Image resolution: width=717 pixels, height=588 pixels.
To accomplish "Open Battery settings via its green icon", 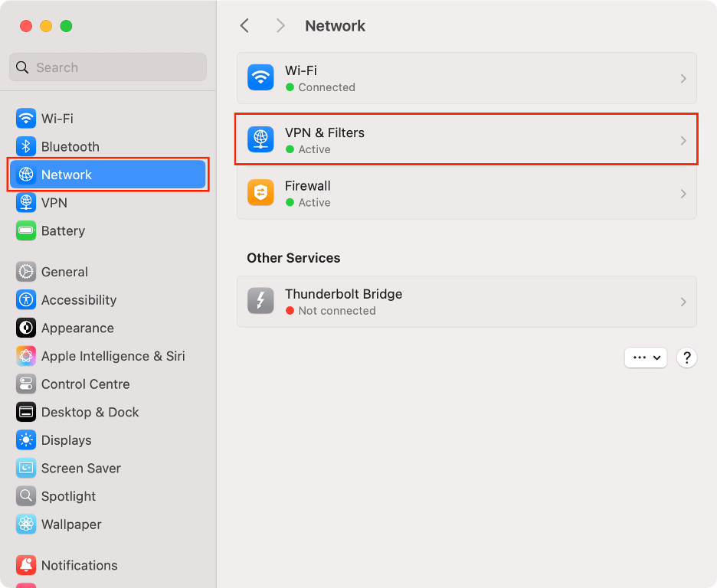I will pyautogui.click(x=25, y=230).
